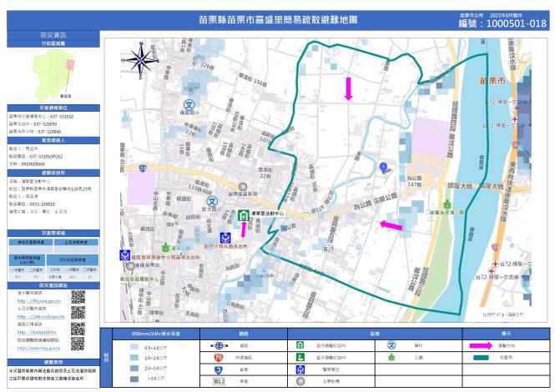The image size is (555, 392).
Task: Click the 學校 school icon in legend
Action: pyautogui.click(x=391, y=344)
